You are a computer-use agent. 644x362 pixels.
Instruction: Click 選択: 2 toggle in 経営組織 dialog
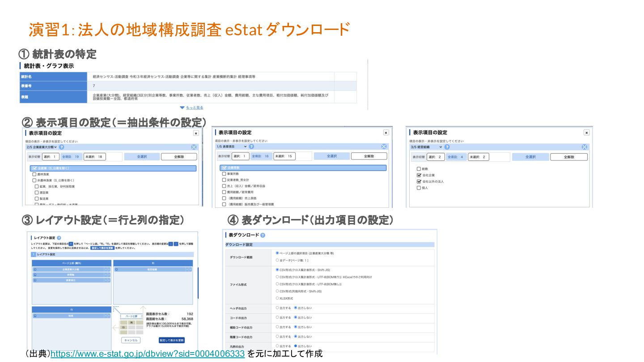pyautogui.click(x=435, y=157)
